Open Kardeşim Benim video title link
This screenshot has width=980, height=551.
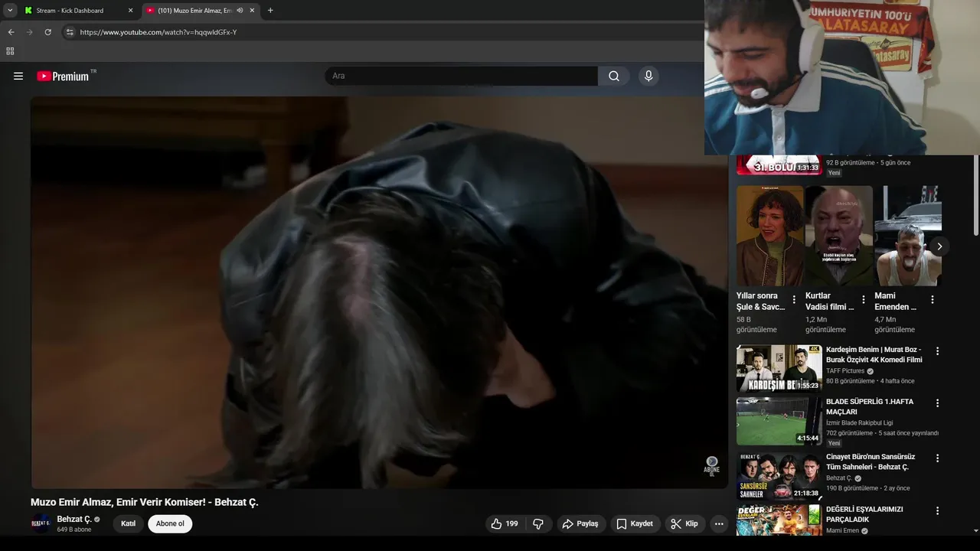874,354
